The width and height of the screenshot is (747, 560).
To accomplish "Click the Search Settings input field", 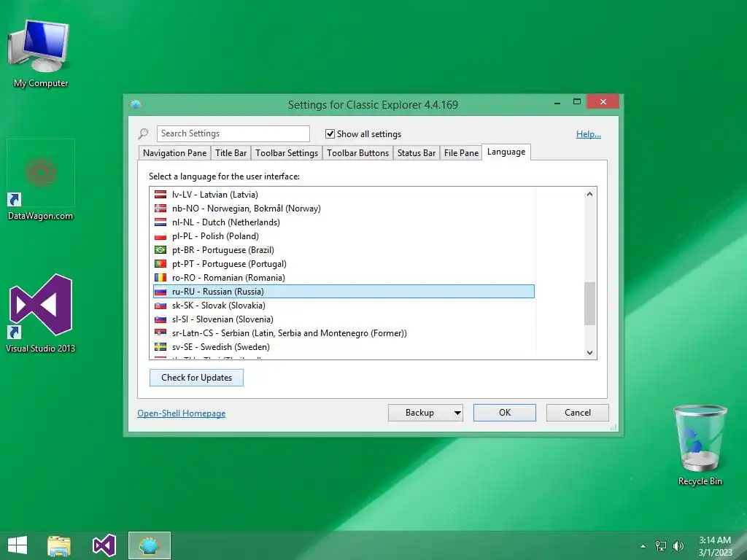I will [x=233, y=134].
